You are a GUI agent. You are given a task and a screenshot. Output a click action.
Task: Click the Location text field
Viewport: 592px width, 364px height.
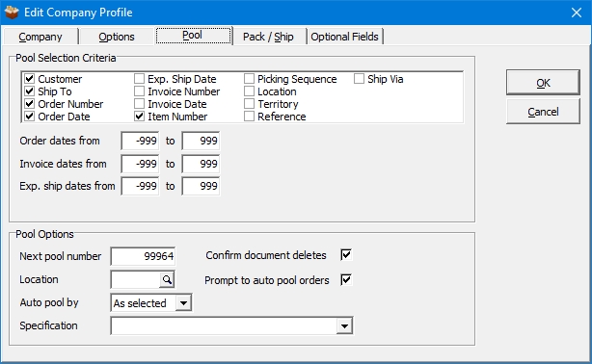click(136, 280)
